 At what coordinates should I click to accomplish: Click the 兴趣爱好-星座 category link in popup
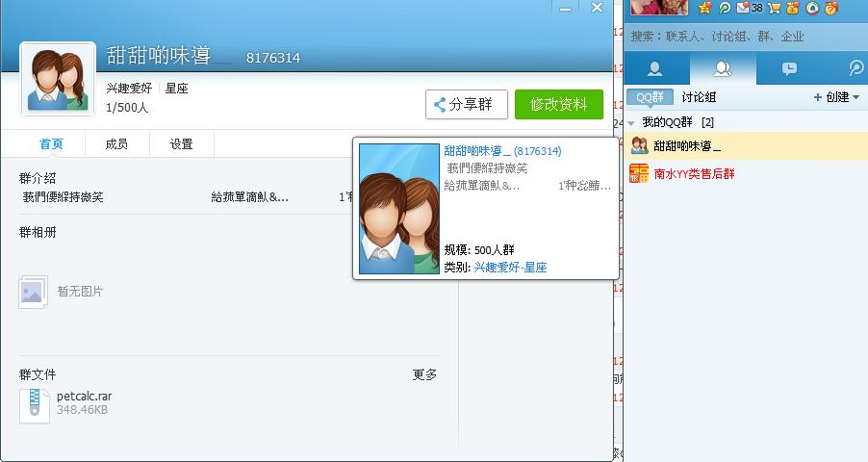coord(510,267)
